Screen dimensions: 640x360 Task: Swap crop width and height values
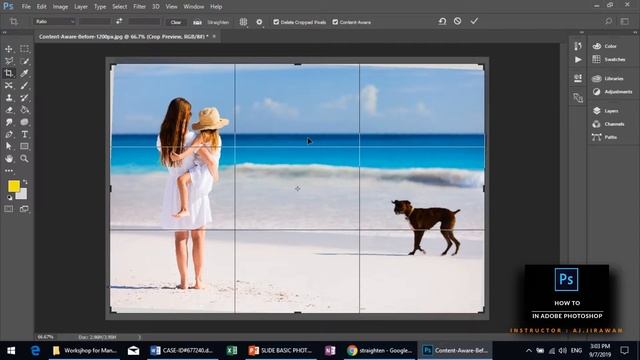[x=119, y=21]
